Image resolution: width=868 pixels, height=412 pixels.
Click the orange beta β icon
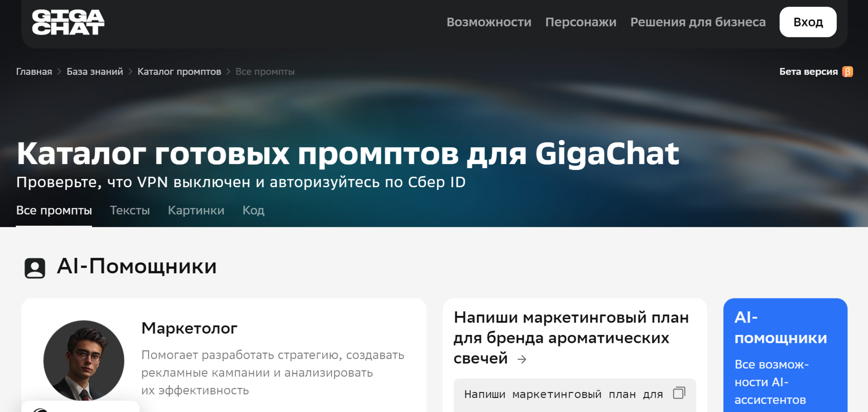tap(847, 71)
